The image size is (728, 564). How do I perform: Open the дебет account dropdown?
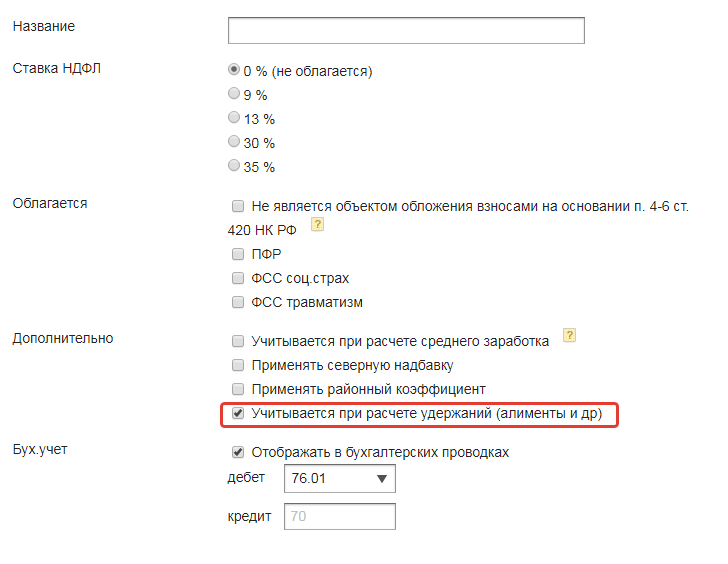pos(340,479)
